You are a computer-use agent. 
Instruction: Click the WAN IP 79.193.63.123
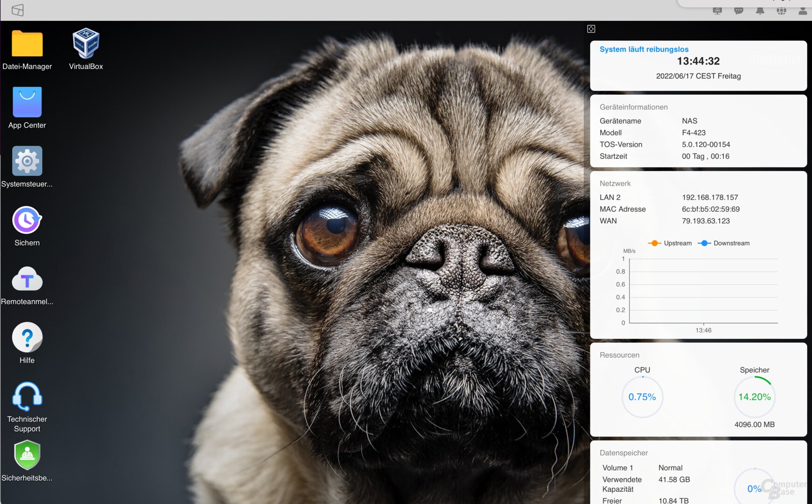[x=706, y=221]
